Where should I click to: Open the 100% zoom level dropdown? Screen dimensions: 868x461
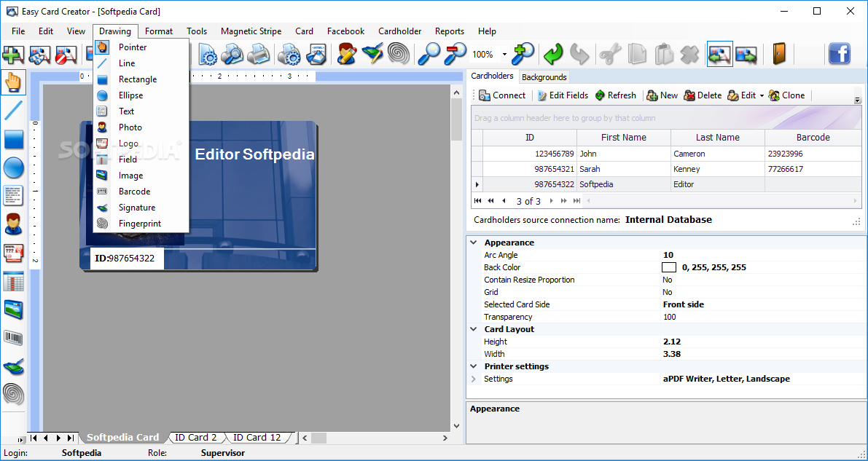tap(504, 54)
